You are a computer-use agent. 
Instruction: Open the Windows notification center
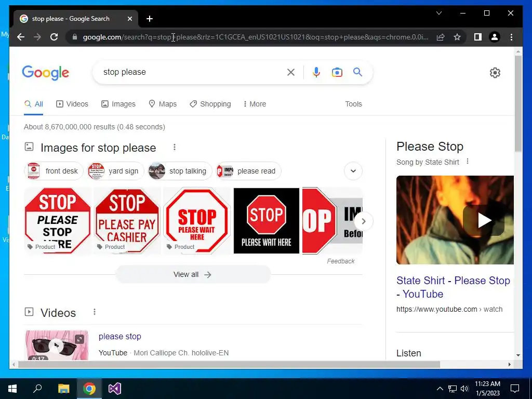515,389
